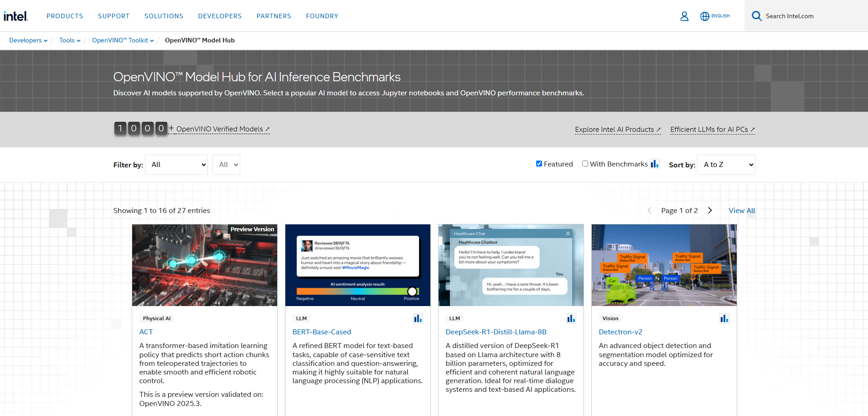Open benchmarks icon on Detectron-v2 card
The height and width of the screenshot is (416, 868).
click(x=724, y=318)
